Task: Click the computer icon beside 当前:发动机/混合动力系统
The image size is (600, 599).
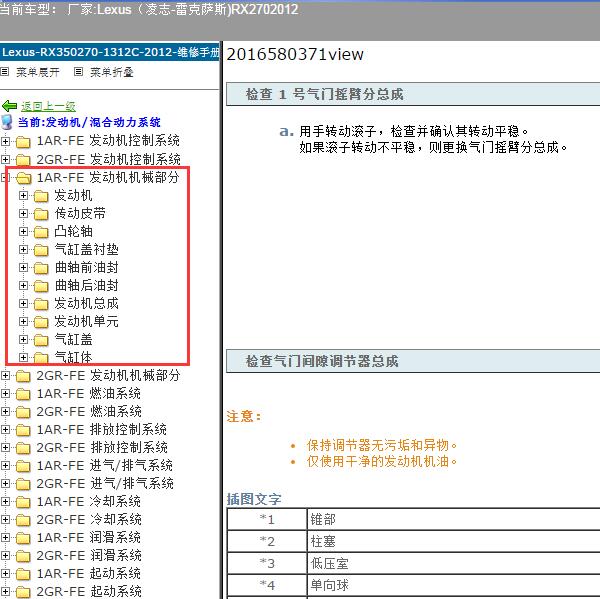Action: (7, 122)
